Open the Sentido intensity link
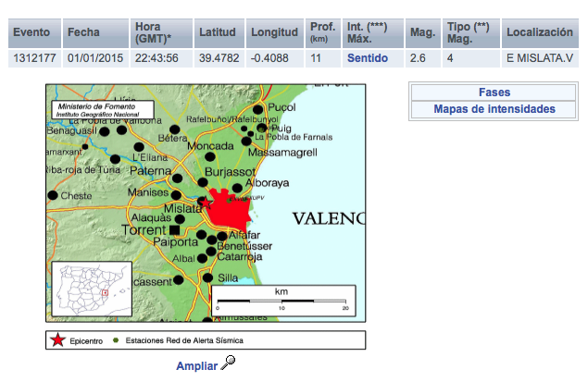The image size is (588, 382). pyautogui.click(x=367, y=58)
